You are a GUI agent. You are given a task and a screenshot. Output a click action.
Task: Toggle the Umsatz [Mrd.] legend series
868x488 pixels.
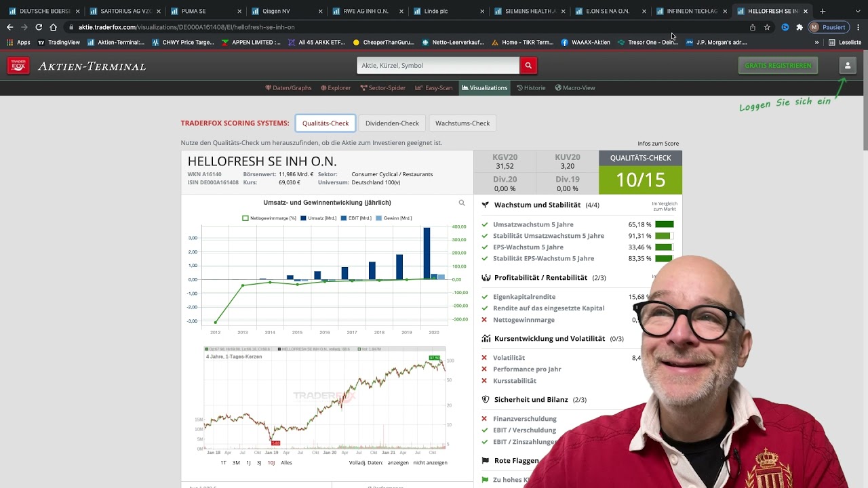[x=319, y=218]
